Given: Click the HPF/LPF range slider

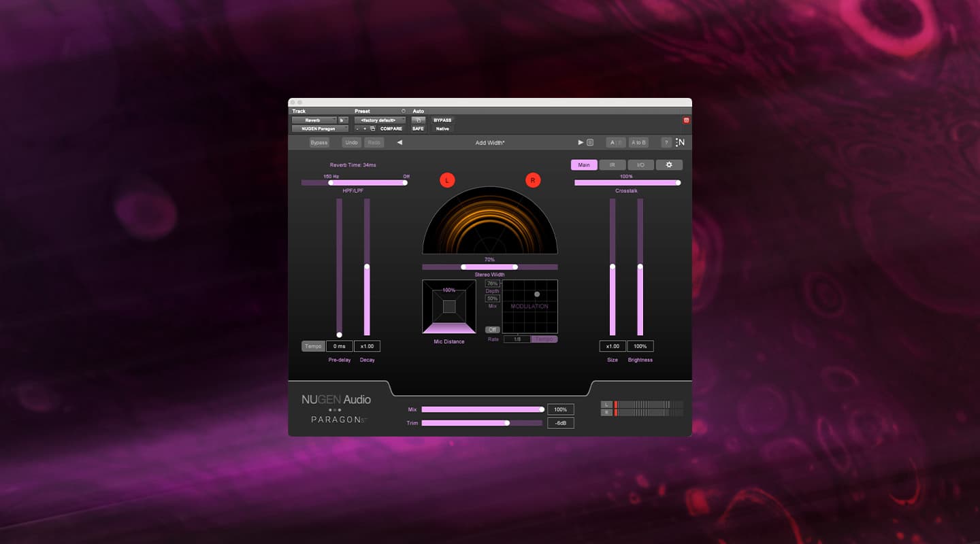Looking at the screenshot, I should [x=355, y=182].
